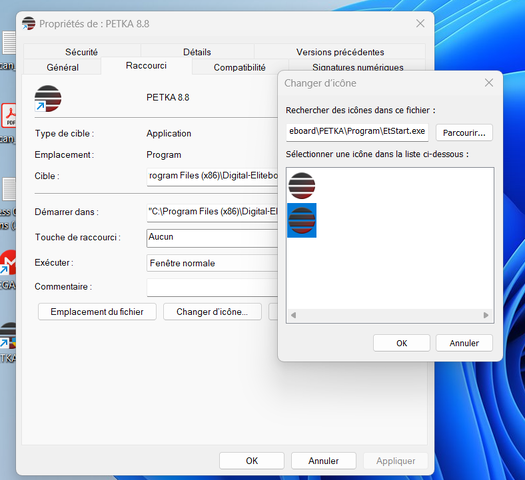Open the Exécuter Fenêtre normale dropdown
This screenshot has width=525, height=480.
click(212, 263)
